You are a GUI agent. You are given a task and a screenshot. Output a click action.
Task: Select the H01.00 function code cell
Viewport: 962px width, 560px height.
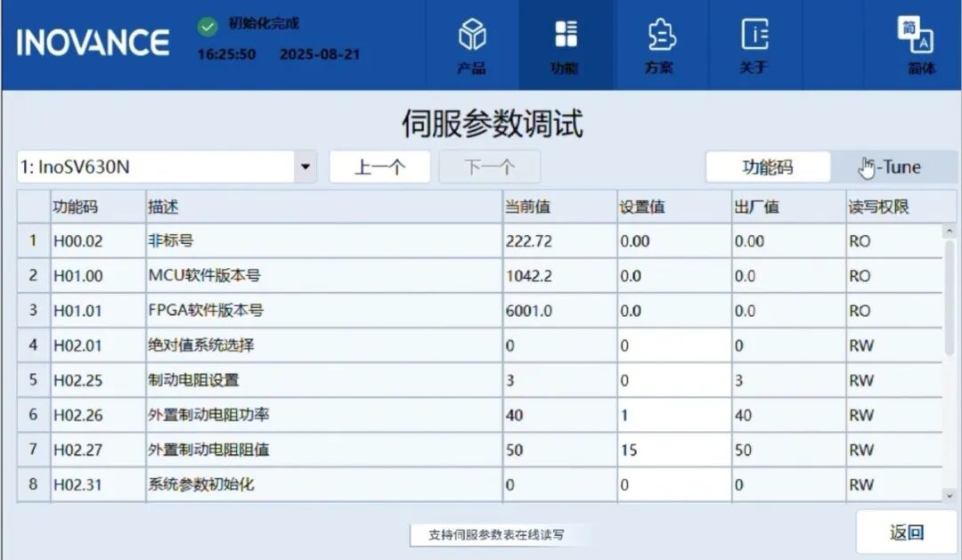pos(98,275)
